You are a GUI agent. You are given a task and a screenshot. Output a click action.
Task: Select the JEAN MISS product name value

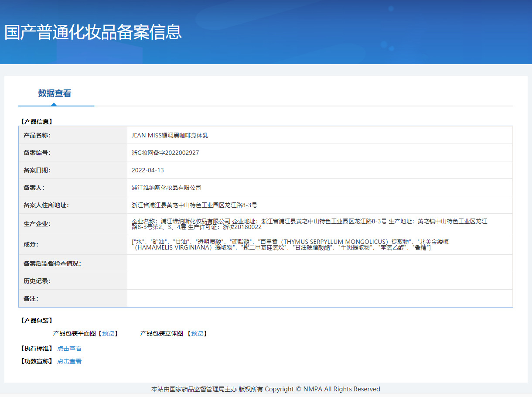click(170, 135)
